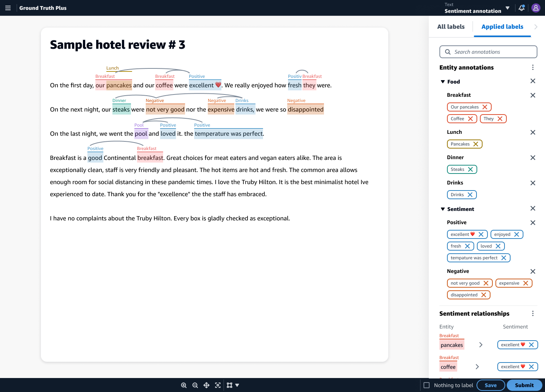Select highlighted word 'good' before Continental

coord(95,158)
